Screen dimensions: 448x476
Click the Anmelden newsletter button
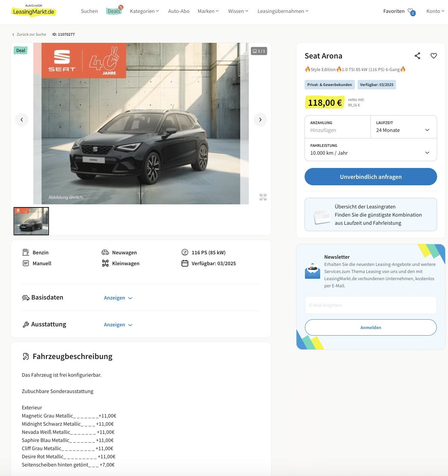(371, 327)
